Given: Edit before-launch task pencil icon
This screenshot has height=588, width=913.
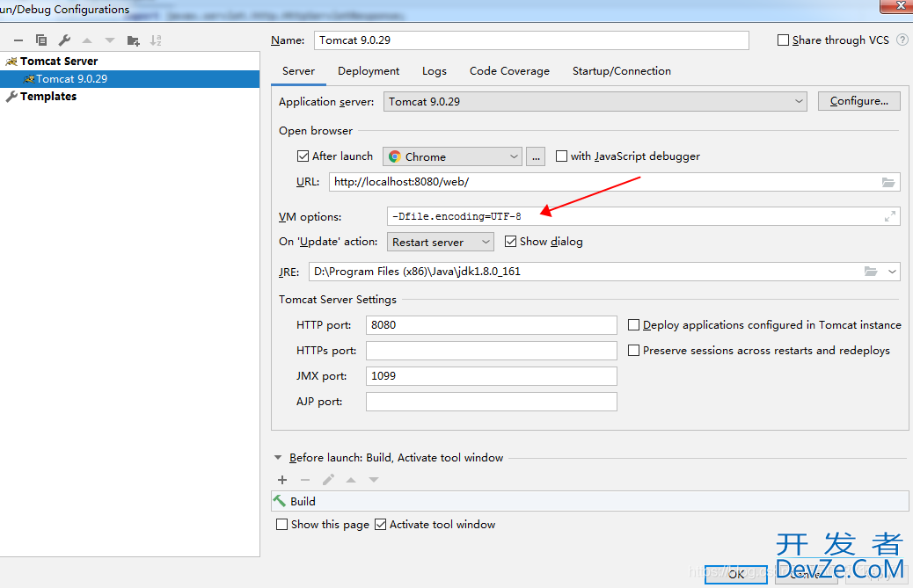Looking at the screenshot, I should pos(328,479).
